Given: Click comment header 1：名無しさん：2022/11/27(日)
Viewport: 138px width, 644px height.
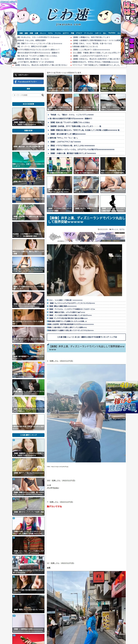Looking at the screenshot, I should (x=60, y=361).
